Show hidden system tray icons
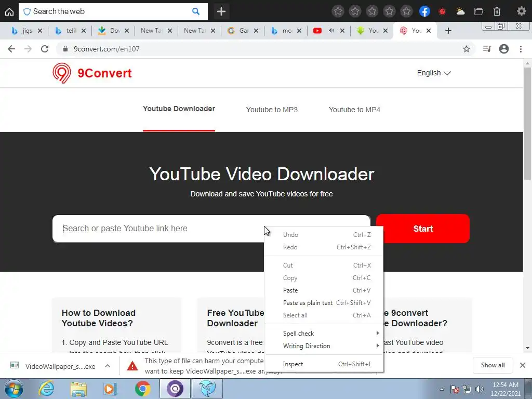The width and height of the screenshot is (532, 399). point(442,389)
